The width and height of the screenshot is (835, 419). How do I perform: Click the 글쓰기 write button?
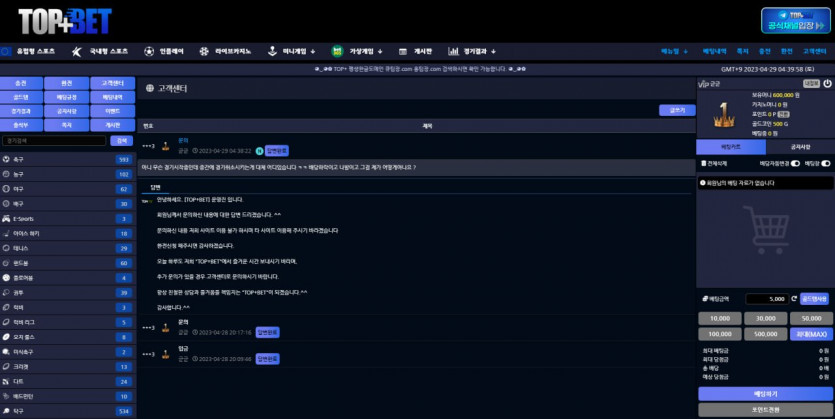(x=677, y=110)
